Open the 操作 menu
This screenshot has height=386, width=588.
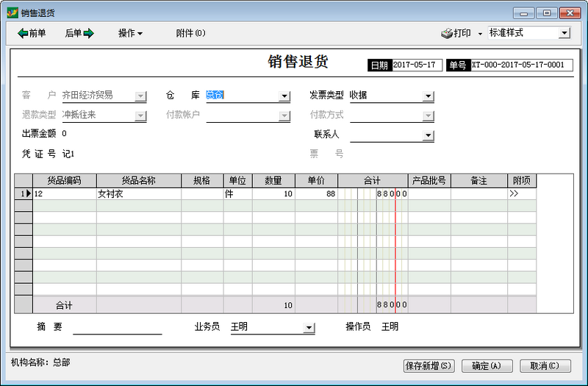pyautogui.click(x=130, y=33)
